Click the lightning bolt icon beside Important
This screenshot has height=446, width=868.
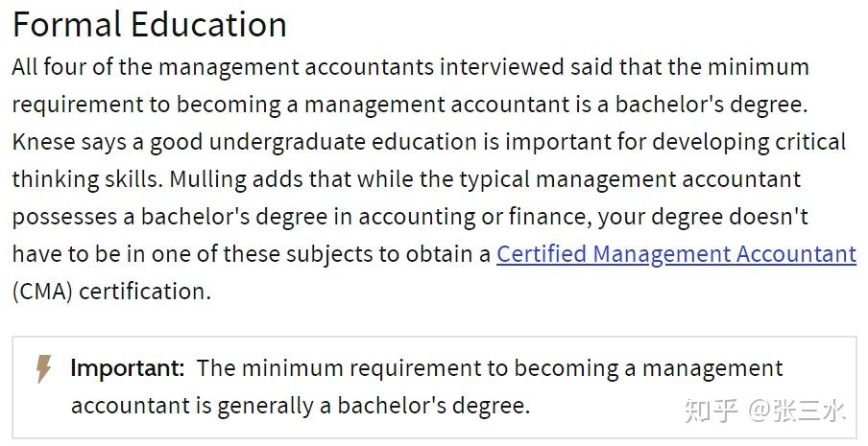[44, 369]
